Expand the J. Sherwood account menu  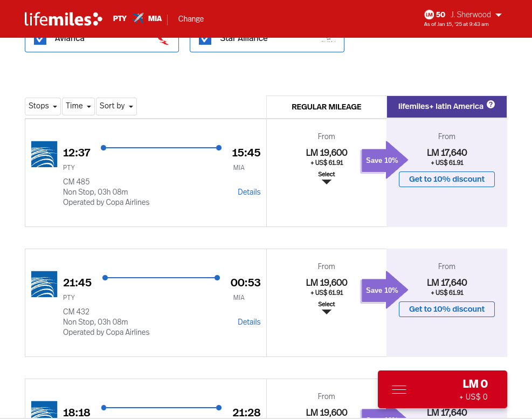point(476,15)
